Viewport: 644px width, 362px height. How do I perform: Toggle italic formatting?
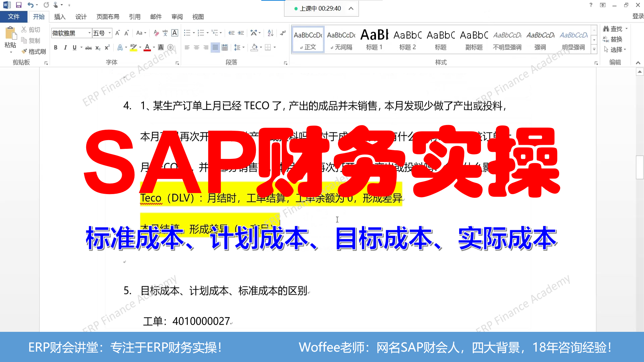point(65,47)
